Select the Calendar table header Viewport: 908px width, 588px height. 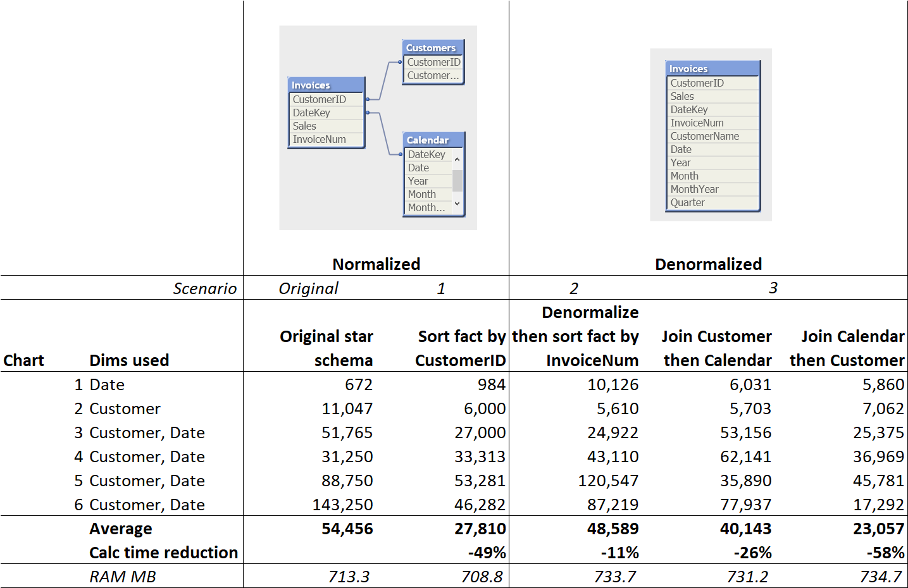433,140
